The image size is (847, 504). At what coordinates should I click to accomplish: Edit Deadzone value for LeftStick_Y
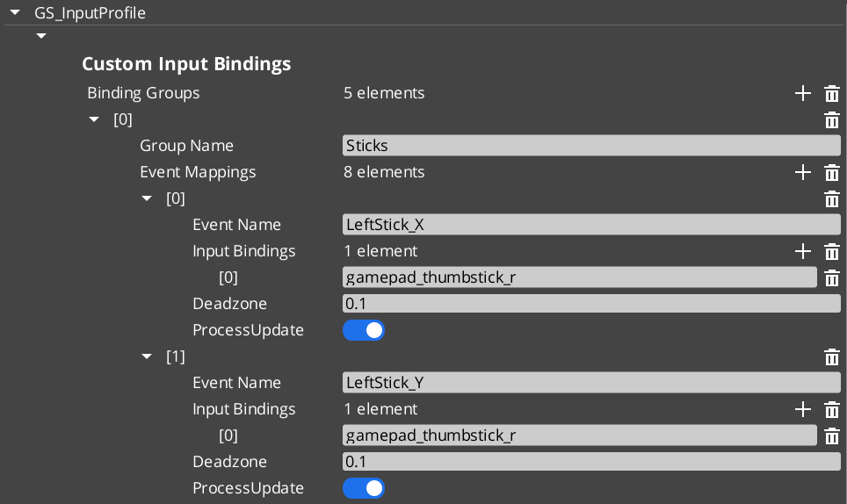(591, 462)
